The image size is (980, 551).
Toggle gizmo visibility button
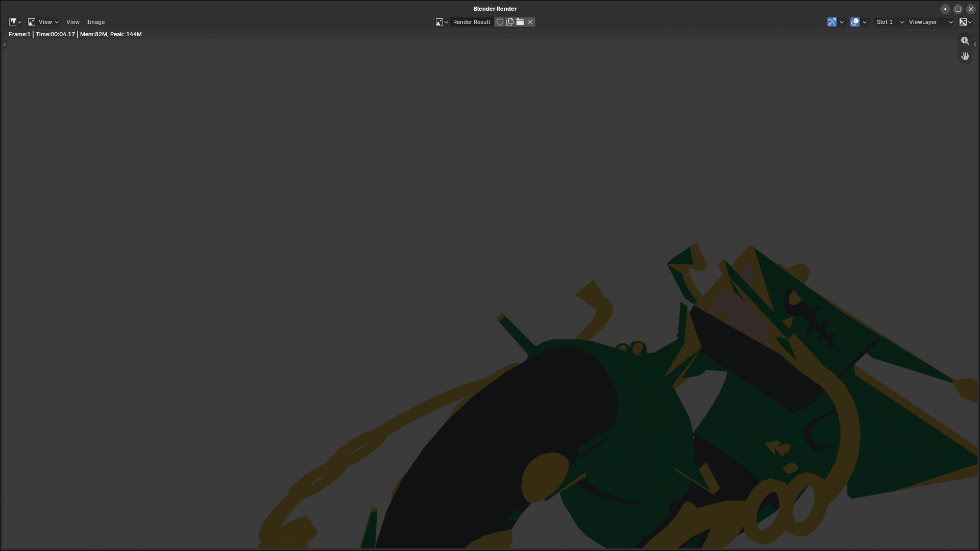(832, 22)
